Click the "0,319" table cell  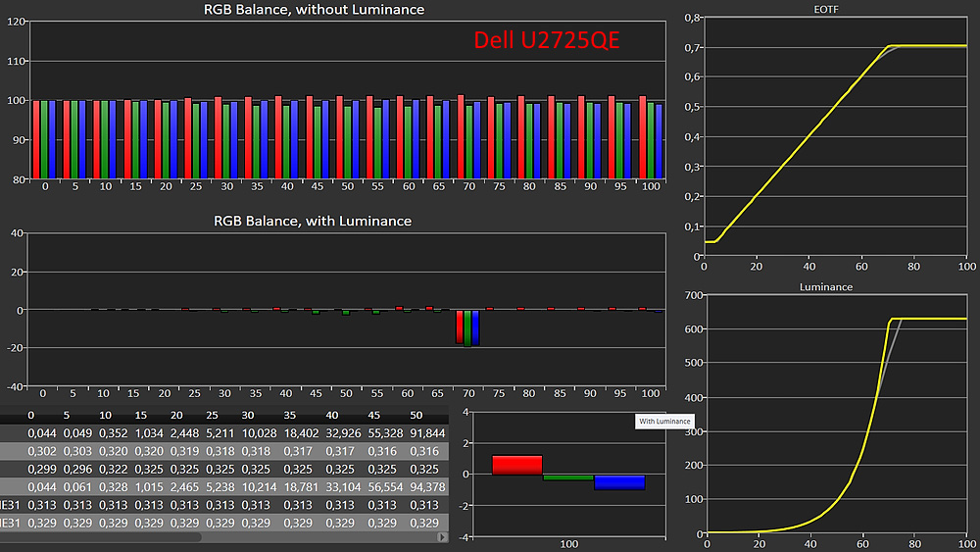[x=184, y=451]
